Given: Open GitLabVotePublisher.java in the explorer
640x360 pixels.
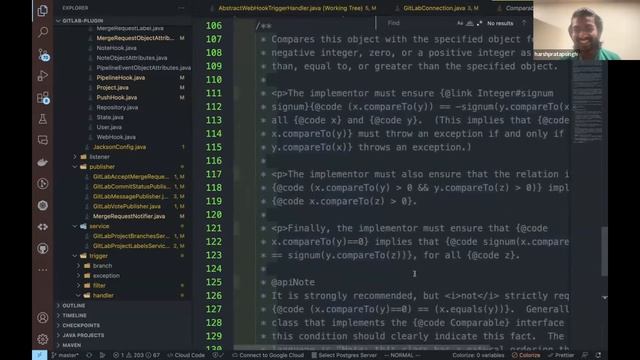Looking at the screenshot, I should coord(127,206).
